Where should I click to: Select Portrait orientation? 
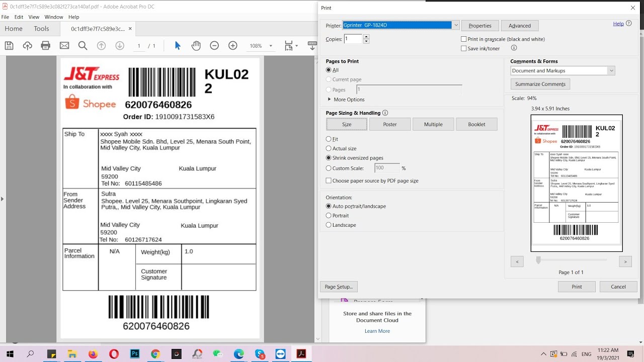point(329,216)
